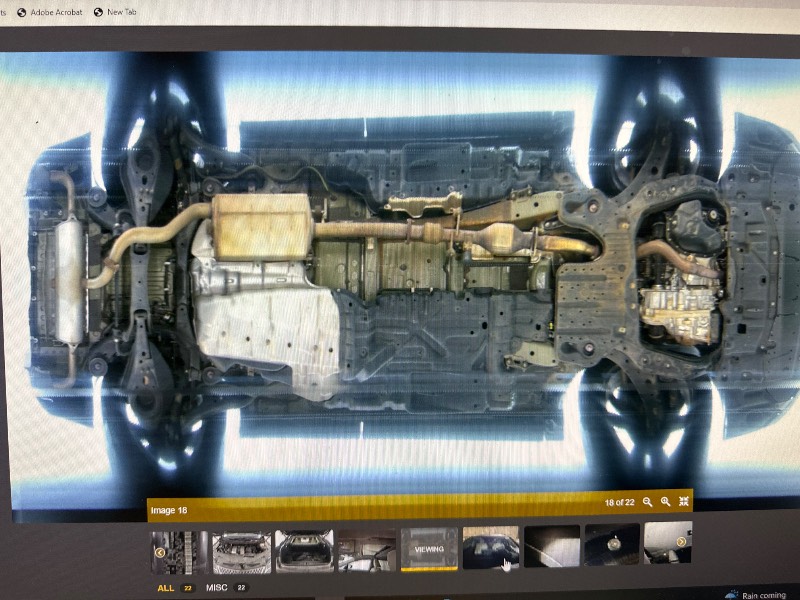
Task: Open the Rain coming weather widget
Action: point(762,593)
